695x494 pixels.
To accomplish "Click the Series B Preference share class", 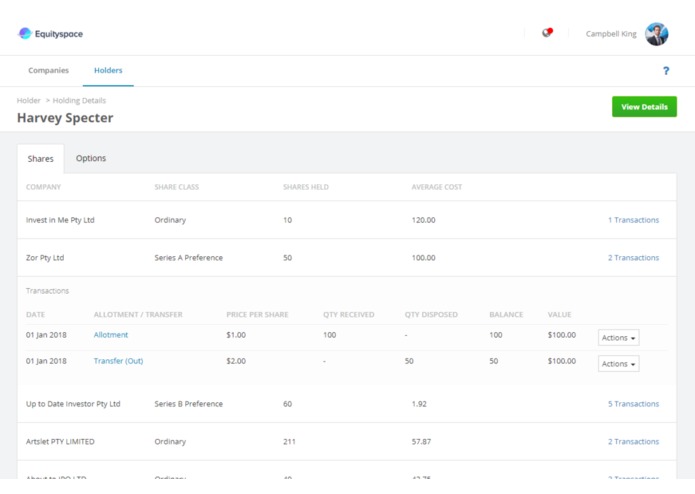I will [188, 404].
